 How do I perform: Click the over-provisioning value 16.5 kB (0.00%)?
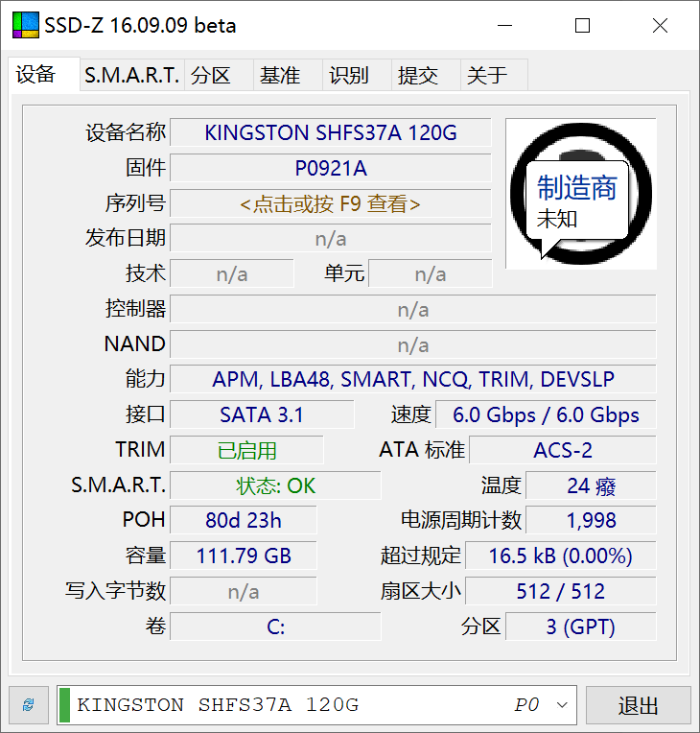click(x=561, y=556)
